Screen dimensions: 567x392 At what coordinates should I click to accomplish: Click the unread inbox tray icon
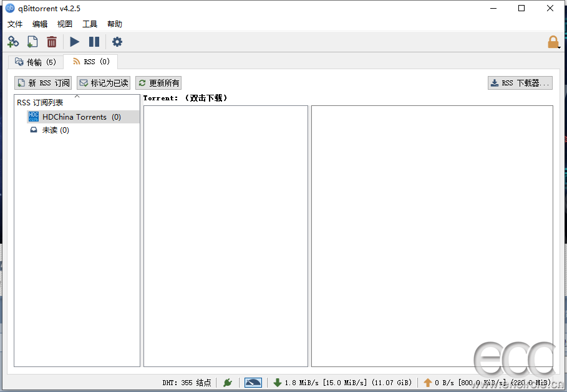click(34, 130)
